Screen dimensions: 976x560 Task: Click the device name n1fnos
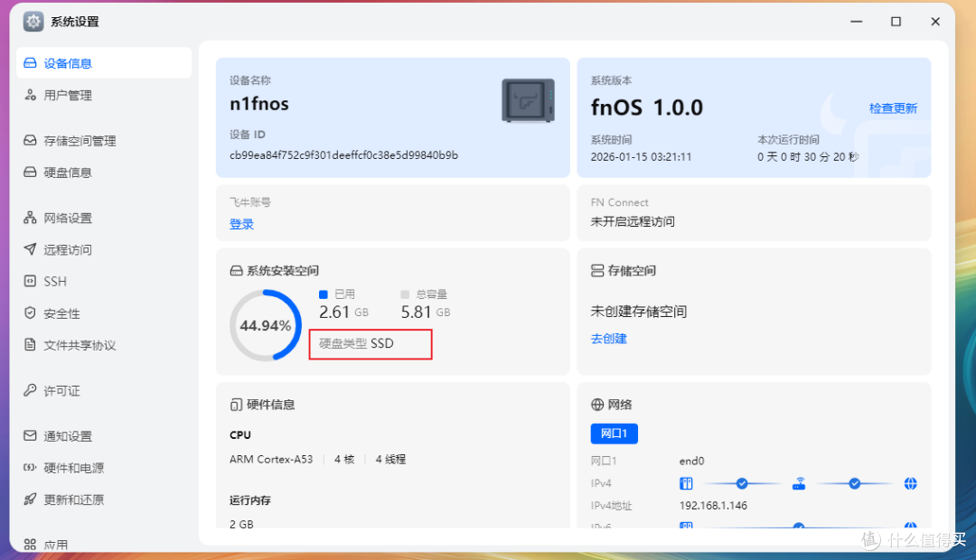click(x=259, y=103)
